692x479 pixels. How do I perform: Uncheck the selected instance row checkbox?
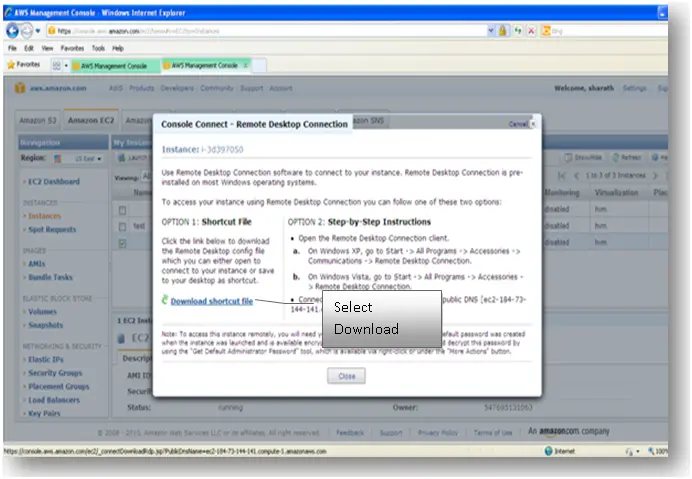(122, 243)
